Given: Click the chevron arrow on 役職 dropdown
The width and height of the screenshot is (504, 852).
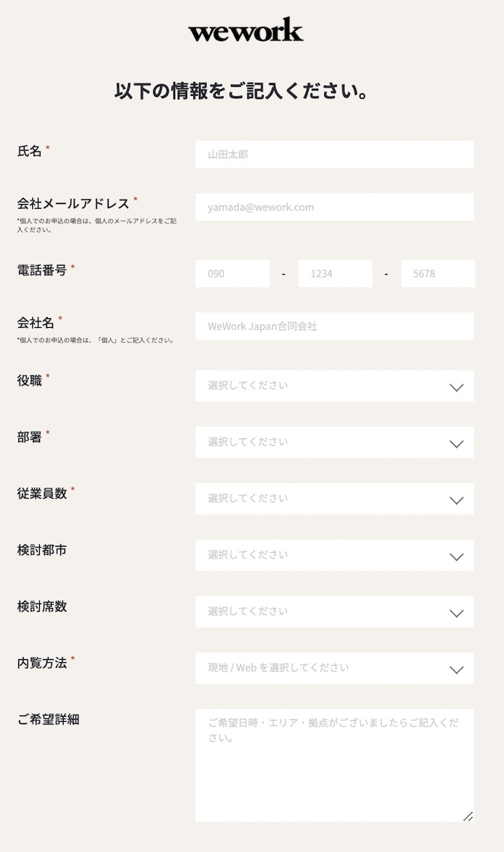Looking at the screenshot, I should (x=456, y=387).
